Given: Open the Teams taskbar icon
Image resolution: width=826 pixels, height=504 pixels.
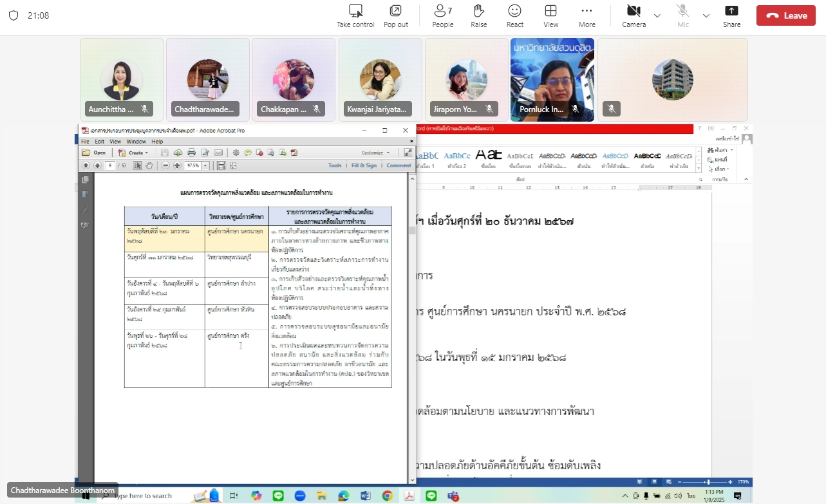Looking at the screenshot, I should pos(453,496).
